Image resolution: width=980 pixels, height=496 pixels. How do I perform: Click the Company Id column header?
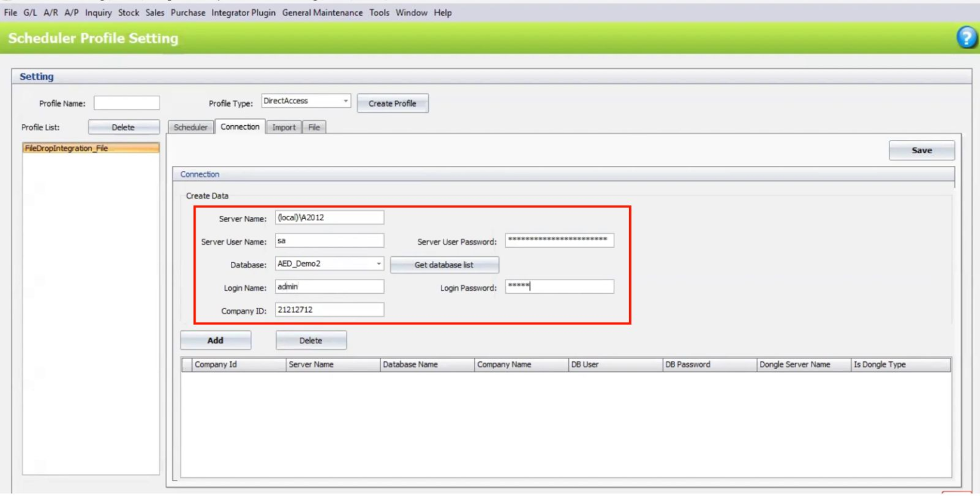[239, 365]
